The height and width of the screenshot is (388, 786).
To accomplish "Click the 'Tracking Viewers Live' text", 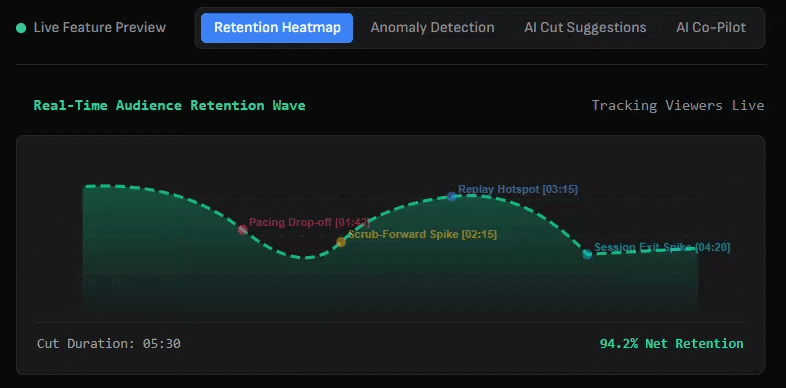I will pos(678,106).
